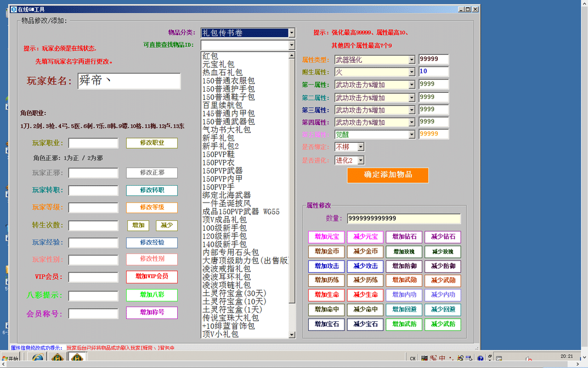Open the 是否进化 dropdown
The height and width of the screenshot is (368, 588).
click(x=360, y=160)
